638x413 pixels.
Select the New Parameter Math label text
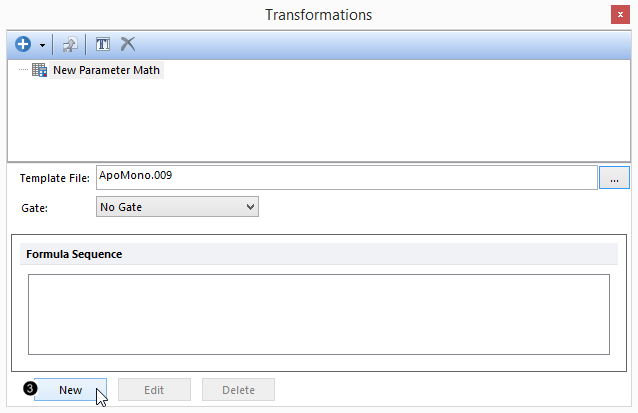pos(107,71)
